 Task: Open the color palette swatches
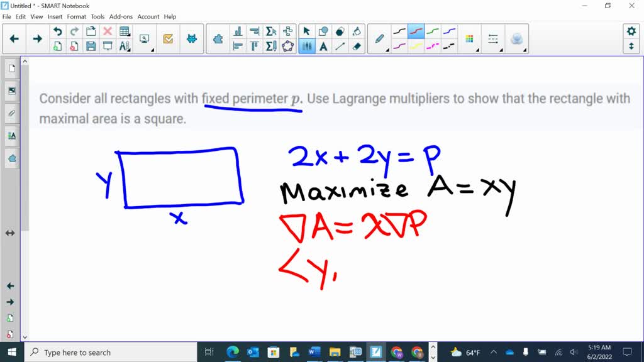pyautogui.click(x=469, y=39)
